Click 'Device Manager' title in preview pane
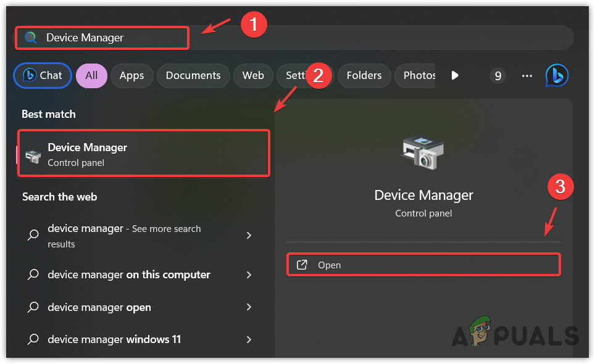This screenshot has width=595, height=364. tap(423, 196)
